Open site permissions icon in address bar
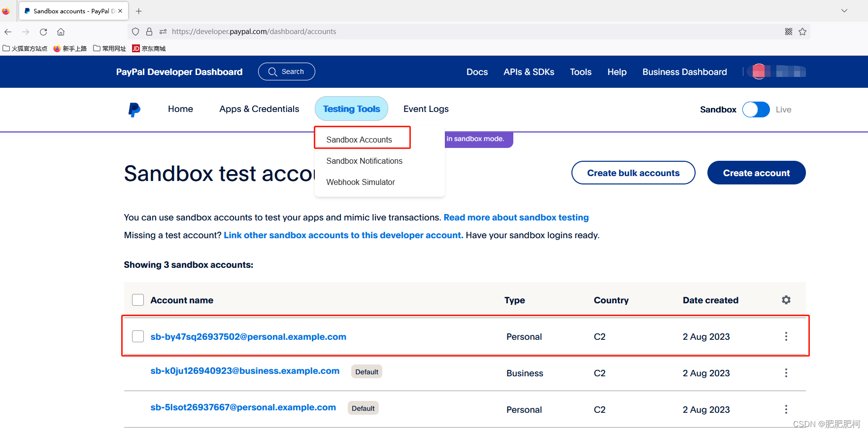This screenshot has height=433, width=868. (163, 32)
